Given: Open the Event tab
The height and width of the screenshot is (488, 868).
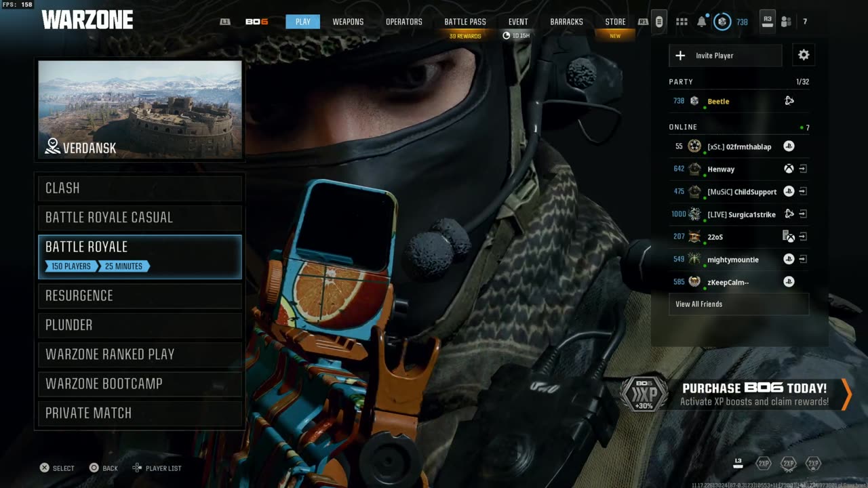Looking at the screenshot, I should (518, 22).
